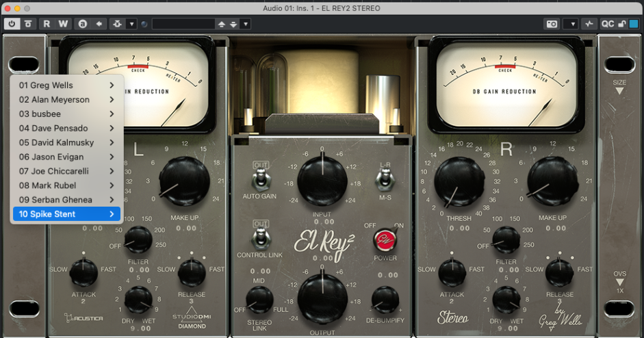Click the right channel MAKE UP knob

552,181
